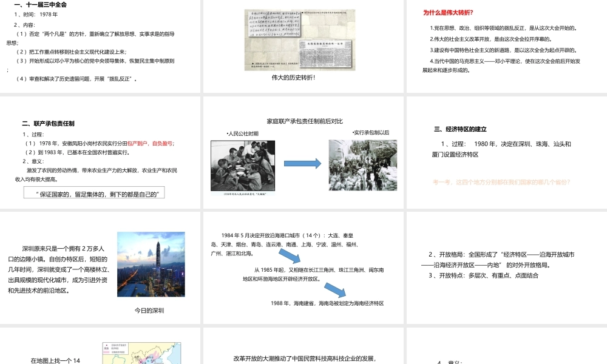Click the line 1988年,海南建省
The height and width of the screenshot is (364, 607).
327,303
